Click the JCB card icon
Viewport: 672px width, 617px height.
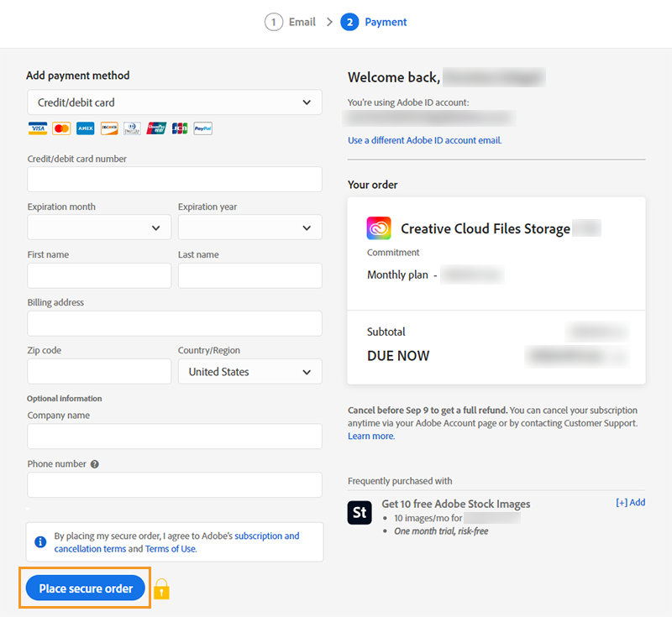point(180,128)
